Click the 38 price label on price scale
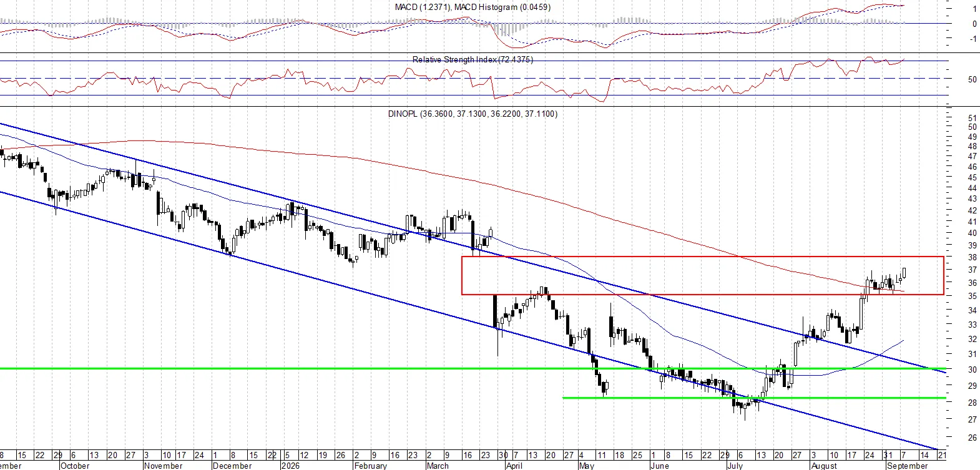This screenshot has height=470, width=980. [x=972, y=257]
